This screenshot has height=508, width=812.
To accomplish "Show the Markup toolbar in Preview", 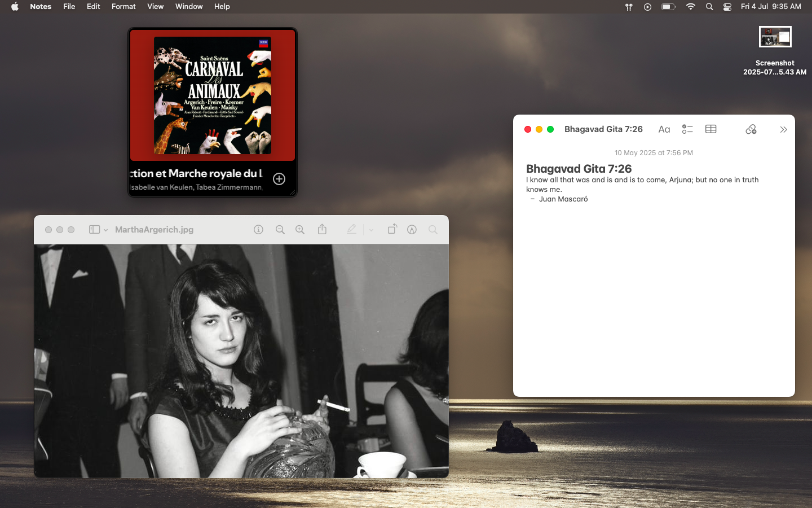I will 412,230.
